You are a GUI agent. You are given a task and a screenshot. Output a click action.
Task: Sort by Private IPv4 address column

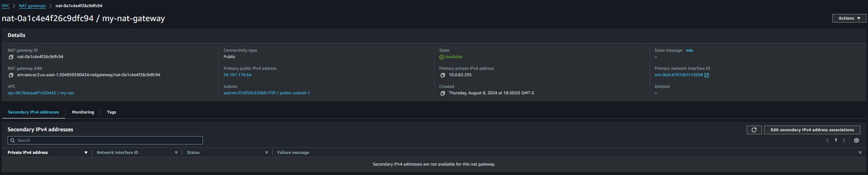click(x=86, y=153)
